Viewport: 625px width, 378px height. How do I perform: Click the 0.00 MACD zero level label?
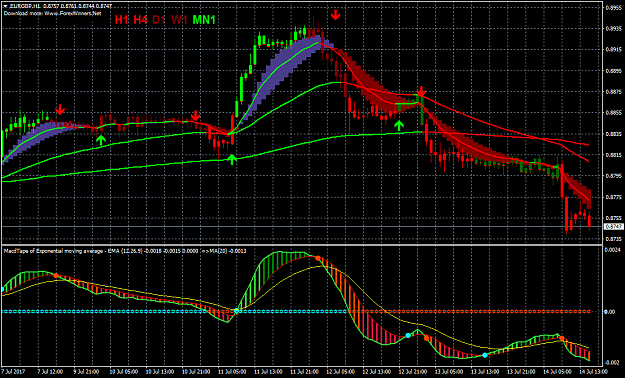coord(610,312)
